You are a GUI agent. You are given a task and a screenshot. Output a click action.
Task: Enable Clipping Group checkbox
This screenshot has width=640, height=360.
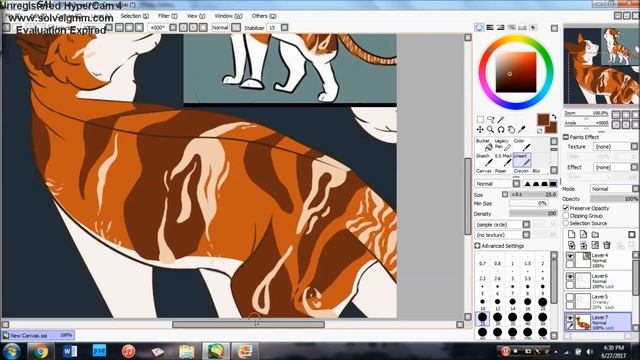pyautogui.click(x=566, y=216)
